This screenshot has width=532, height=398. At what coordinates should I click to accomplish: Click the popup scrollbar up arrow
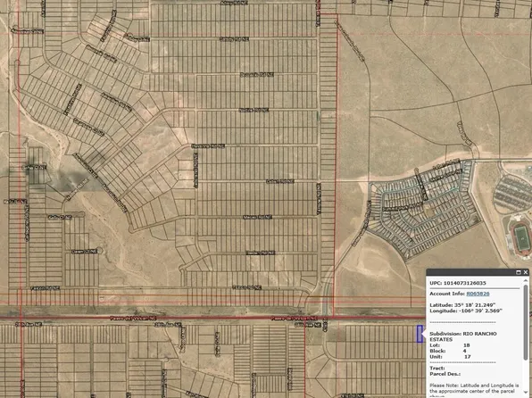pos(527,280)
